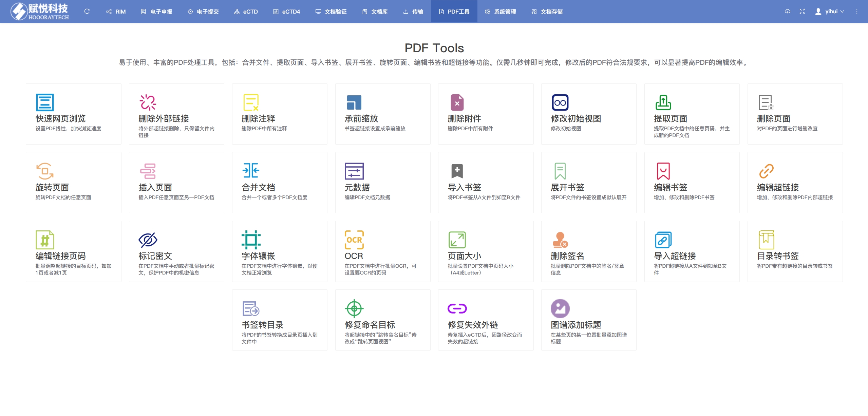Open the 传输 menu

click(x=413, y=12)
